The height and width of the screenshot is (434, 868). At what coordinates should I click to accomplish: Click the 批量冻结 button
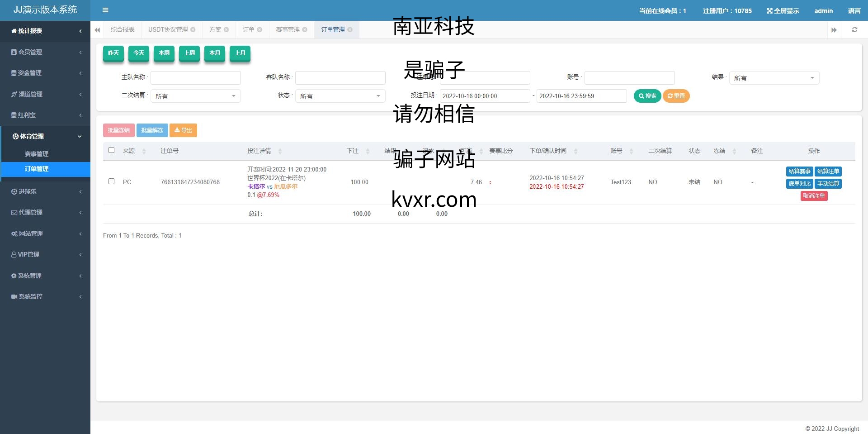tap(119, 130)
